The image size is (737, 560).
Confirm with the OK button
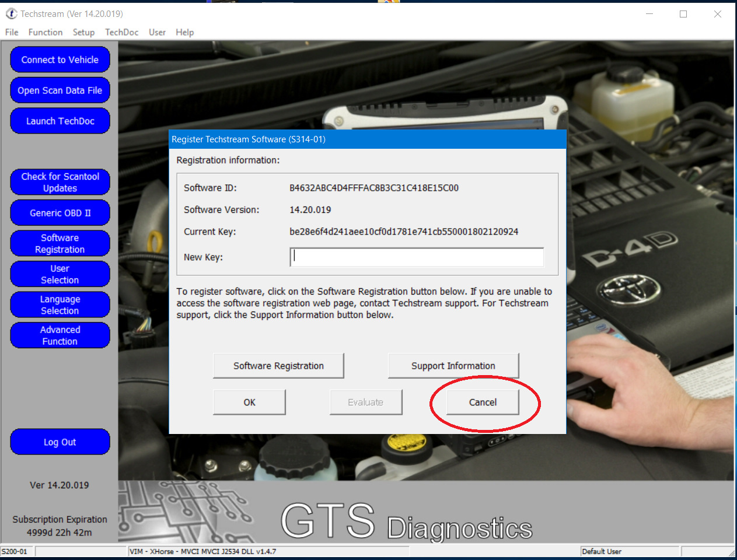pyautogui.click(x=249, y=402)
